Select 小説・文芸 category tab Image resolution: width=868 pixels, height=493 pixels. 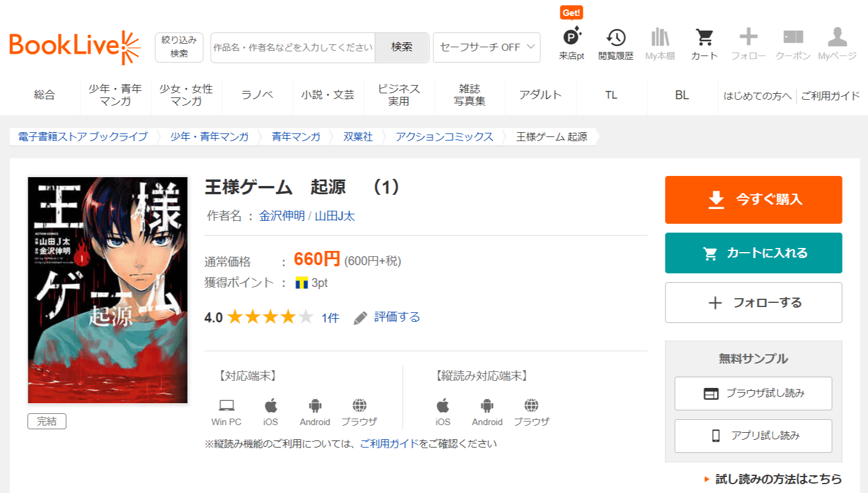(328, 95)
